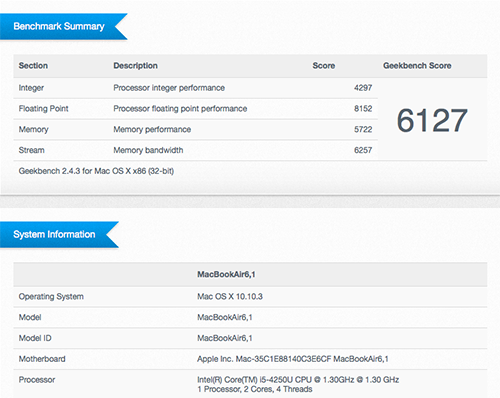Click 'Processor integer performance' description
500x398 pixels.
pyautogui.click(x=169, y=88)
